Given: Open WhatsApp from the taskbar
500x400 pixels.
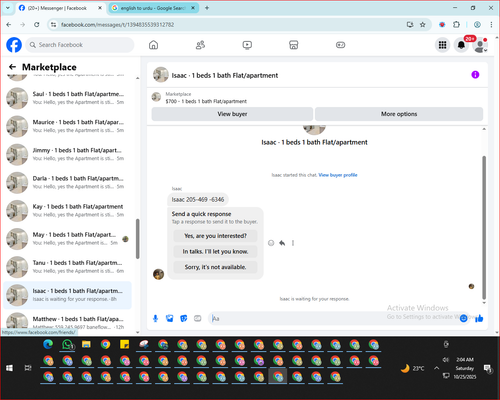Looking at the screenshot, I should point(68,344).
